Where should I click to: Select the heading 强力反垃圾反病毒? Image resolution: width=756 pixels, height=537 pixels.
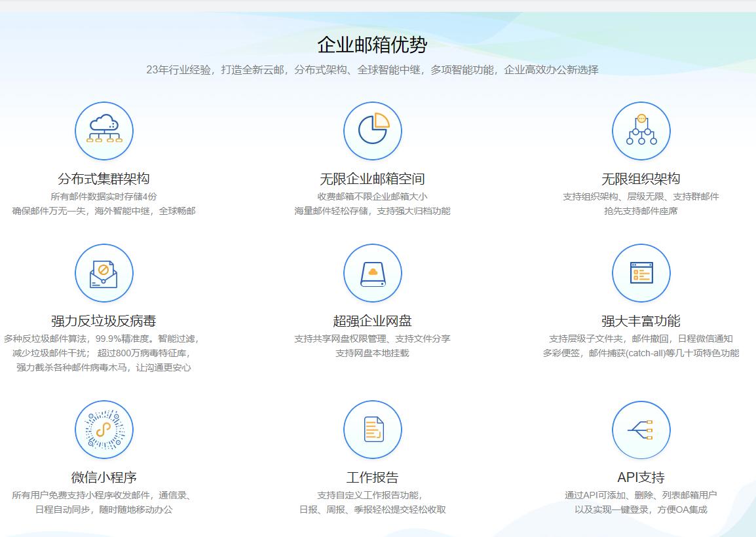pyautogui.click(x=104, y=321)
